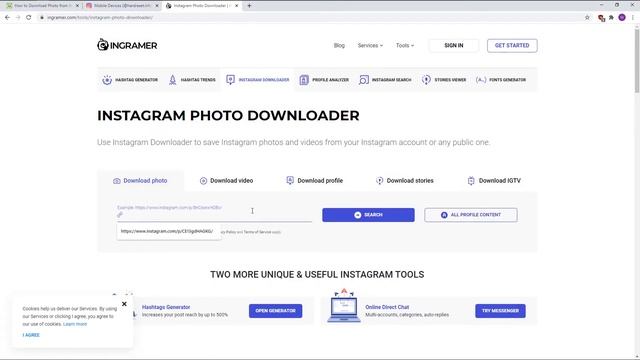Switch to the Download profile tab
Viewport: 640px width, 360px height.
[314, 180]
